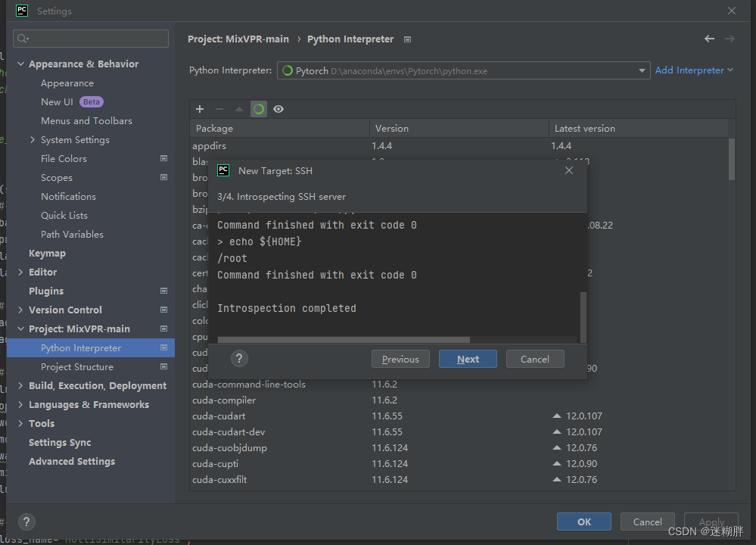Select Notifications in settings tree
756x545 pixels.
68,196
